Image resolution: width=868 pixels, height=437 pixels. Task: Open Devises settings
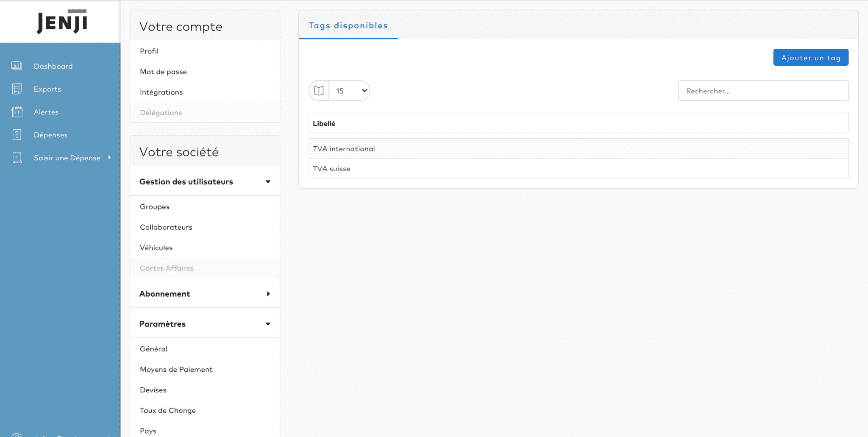153,390
